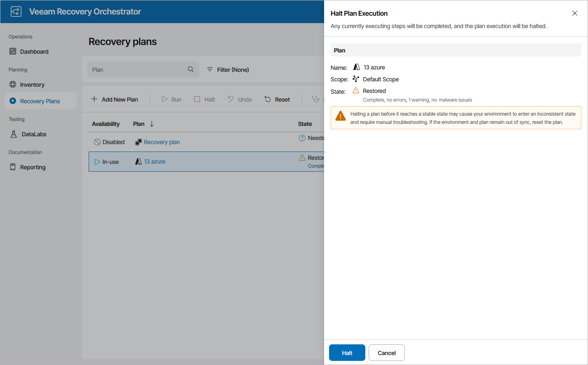Click the Veeam Recovery Orchestrator logo icon
Image resolution: width=588 pixels, height=365 pixels.
(x=16, y=11)
